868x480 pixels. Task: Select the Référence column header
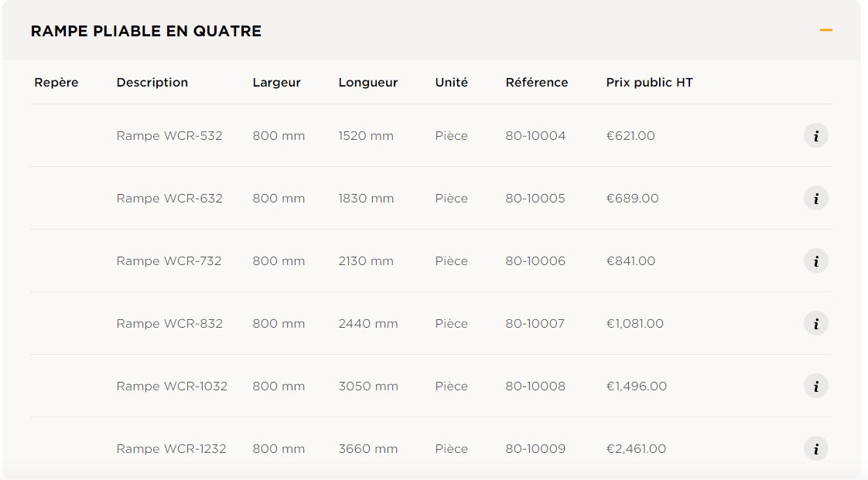point(537,83)
